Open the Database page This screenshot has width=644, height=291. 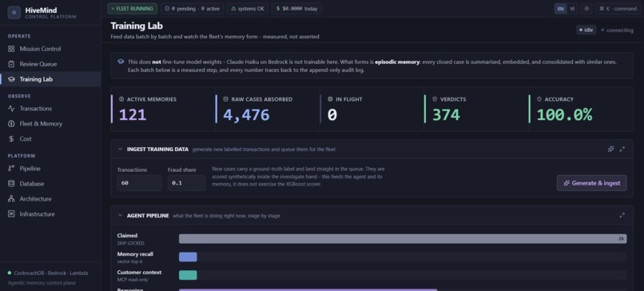[50, 184]
